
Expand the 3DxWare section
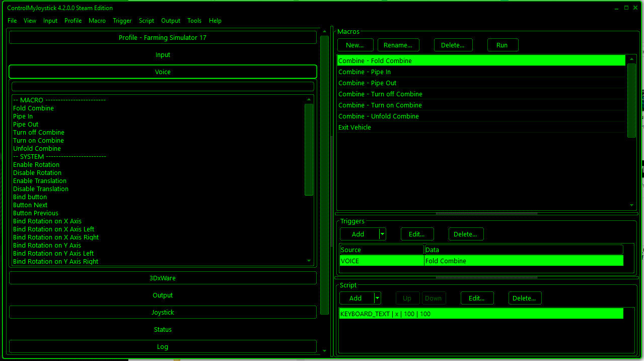tap(163, 278)
